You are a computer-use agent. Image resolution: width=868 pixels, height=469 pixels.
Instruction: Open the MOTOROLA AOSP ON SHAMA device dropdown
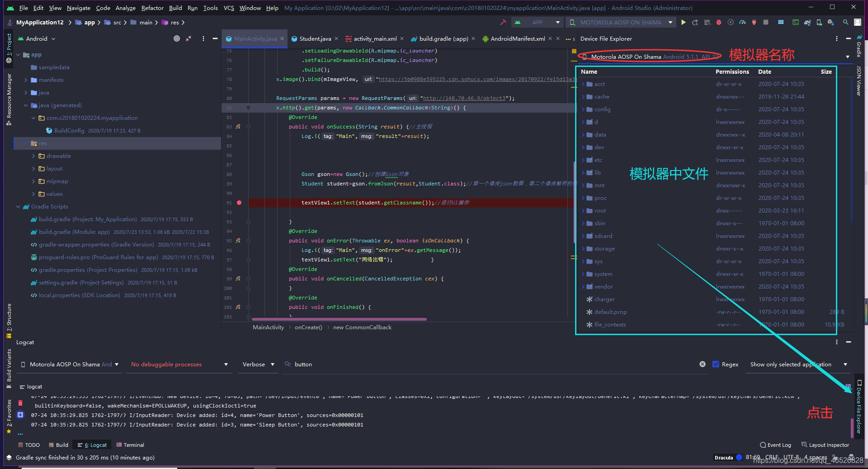click(620, 22)
